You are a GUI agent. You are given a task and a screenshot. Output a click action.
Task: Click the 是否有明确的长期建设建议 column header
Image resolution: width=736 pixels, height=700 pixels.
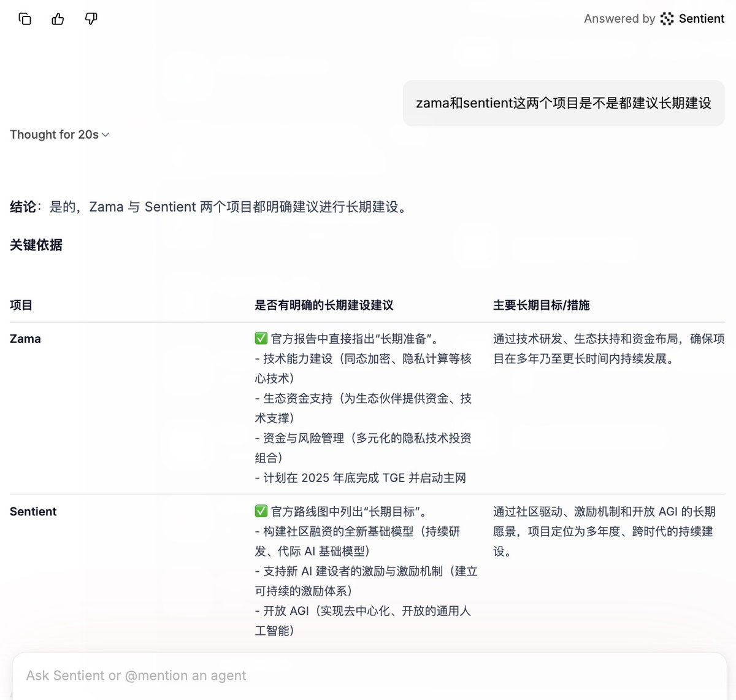(x=324, y=305)
